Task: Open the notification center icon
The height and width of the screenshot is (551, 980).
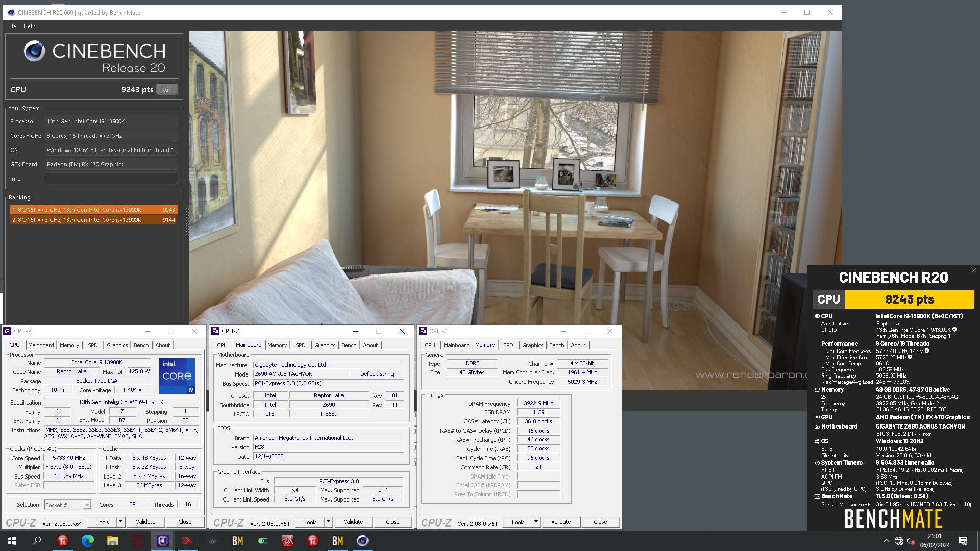Action: coord(963,541)
